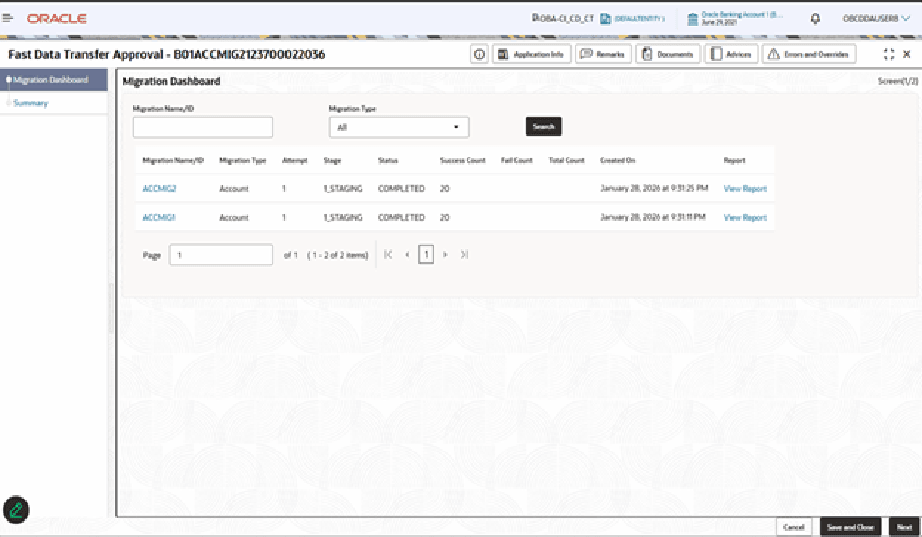Select the Migration Dashboard step

tap(54, 79)
